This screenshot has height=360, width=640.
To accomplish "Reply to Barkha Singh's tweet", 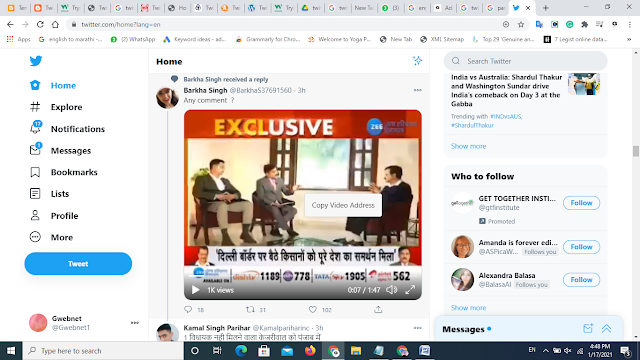I will pos(188,310).
